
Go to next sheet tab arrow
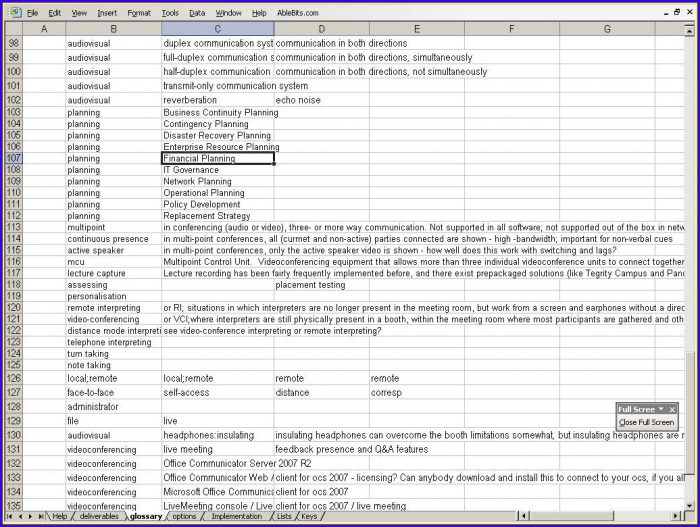[30, 516]
